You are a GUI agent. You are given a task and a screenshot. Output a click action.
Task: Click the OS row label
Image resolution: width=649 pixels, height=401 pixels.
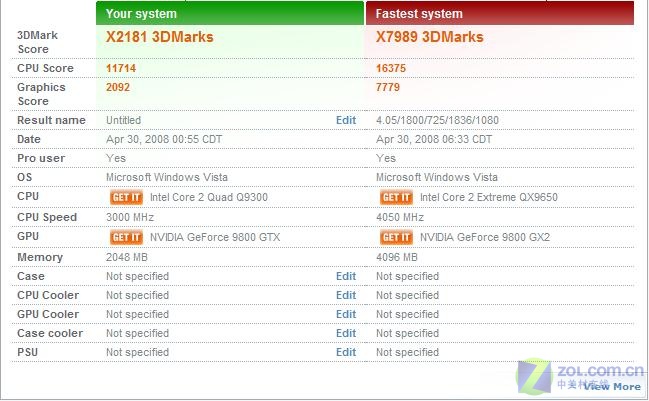24,178
